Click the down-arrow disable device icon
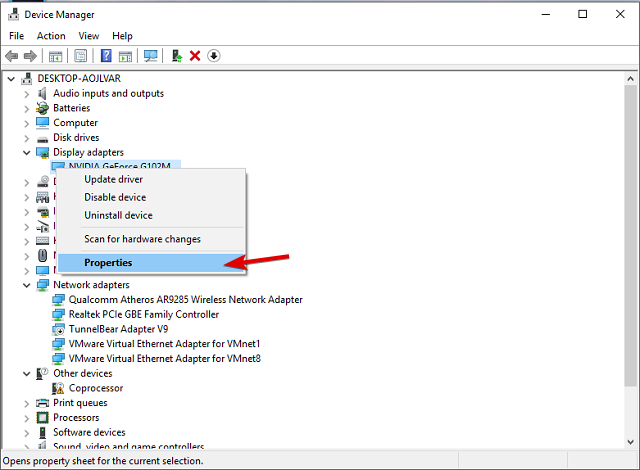The height and width of the screenshot is (470, 640). 214,56
